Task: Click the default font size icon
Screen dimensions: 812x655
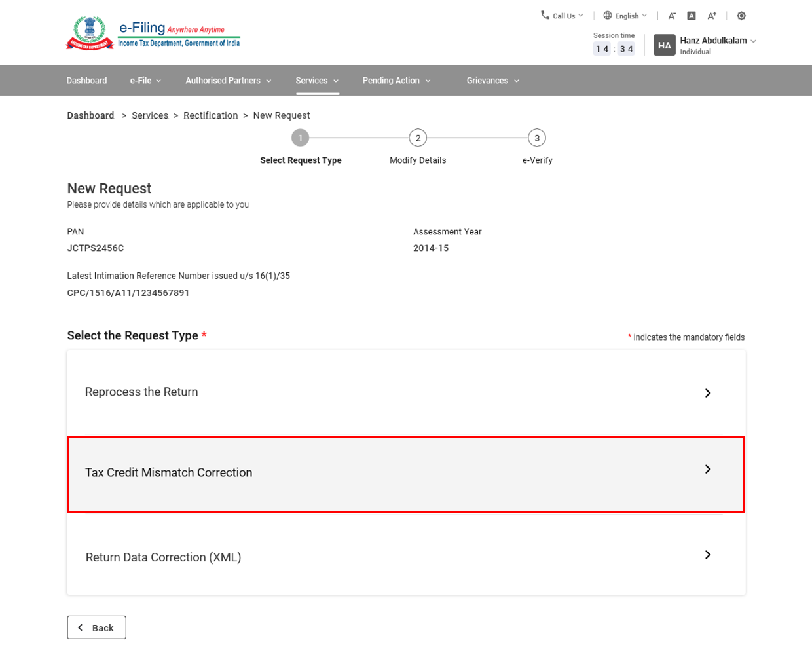Action: point(692,16)
